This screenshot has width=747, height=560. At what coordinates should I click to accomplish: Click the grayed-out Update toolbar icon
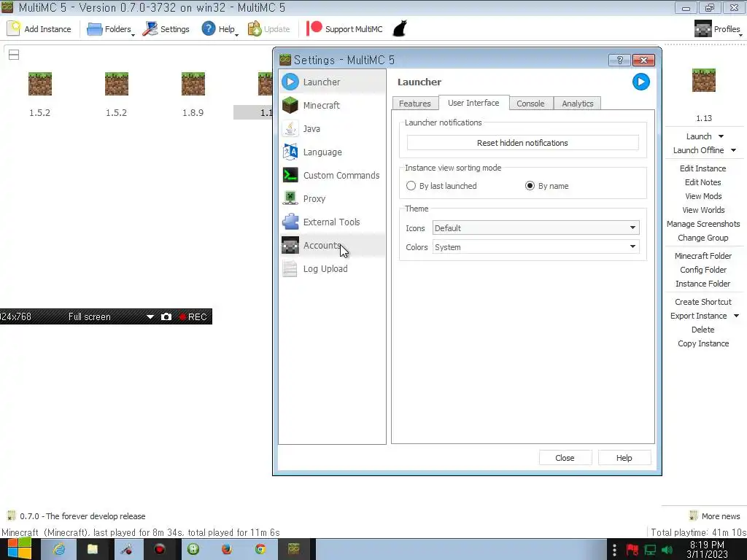click(255, 28)
